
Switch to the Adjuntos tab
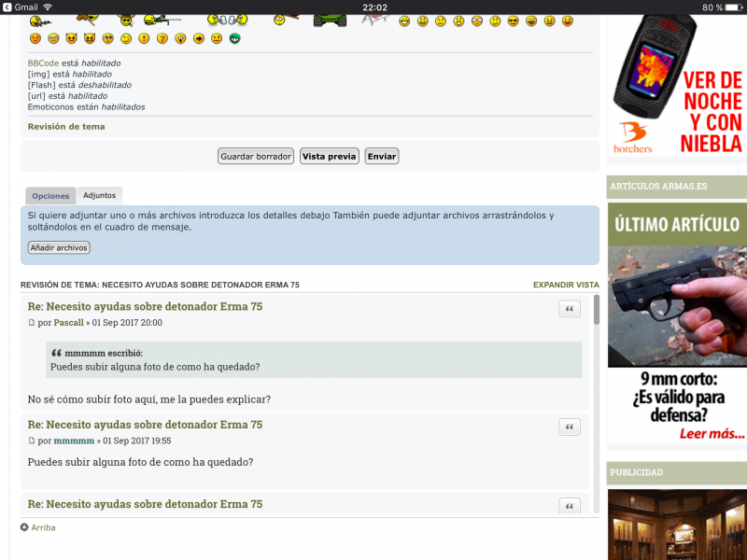100,196
